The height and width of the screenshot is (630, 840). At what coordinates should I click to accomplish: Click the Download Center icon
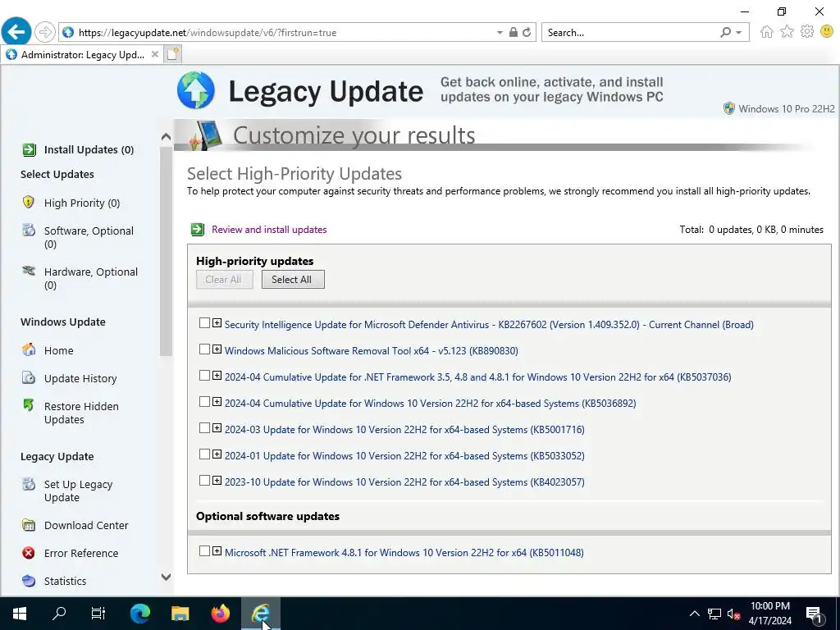tap(29, 525)
